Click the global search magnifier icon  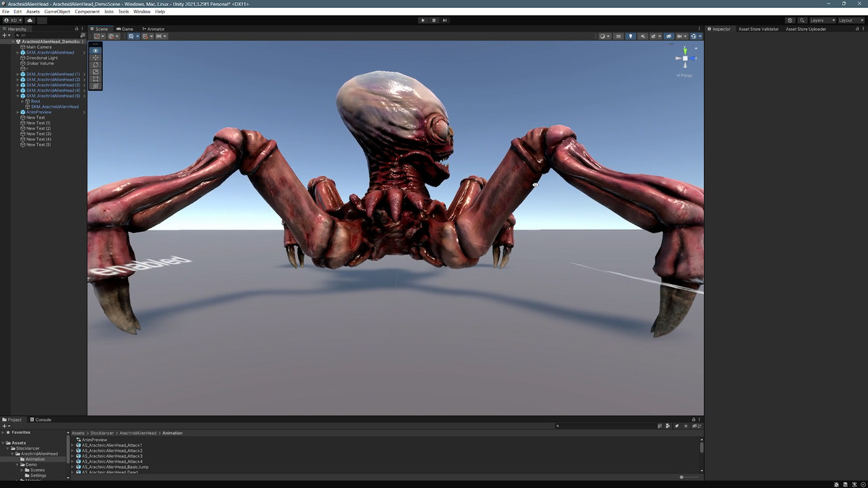click(x=802, y=20)
